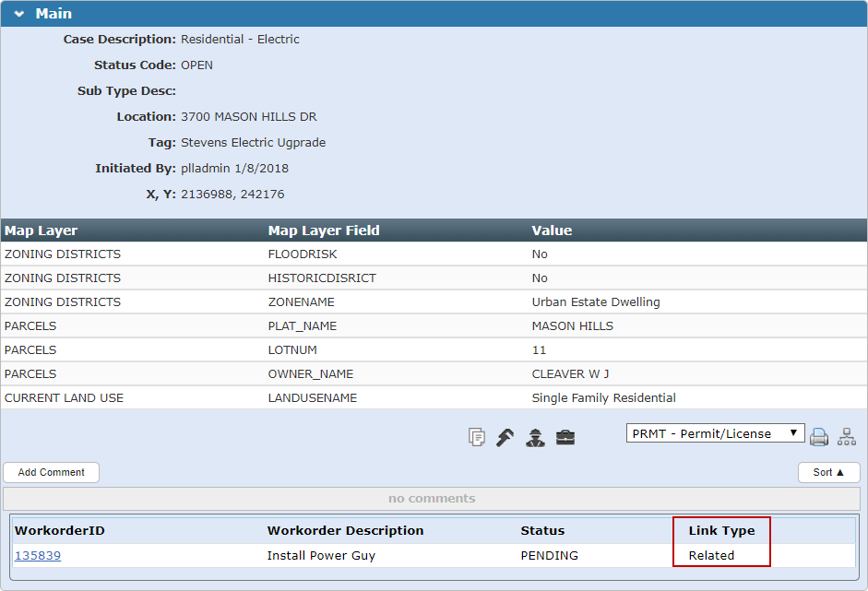
Task: Click the 'Map Layer' column header
Action: (41, 230)
